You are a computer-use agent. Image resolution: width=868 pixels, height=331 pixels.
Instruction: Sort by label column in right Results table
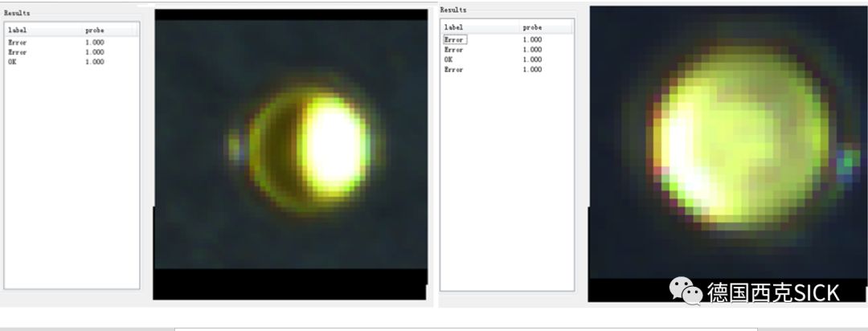[453, 27]
